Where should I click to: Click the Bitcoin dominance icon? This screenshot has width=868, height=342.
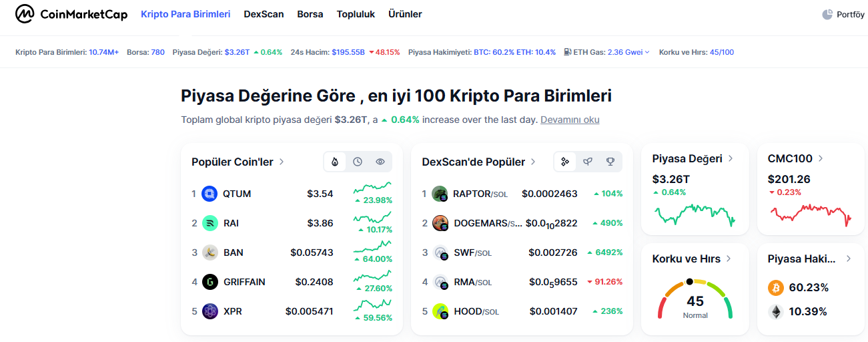[775, 288]
